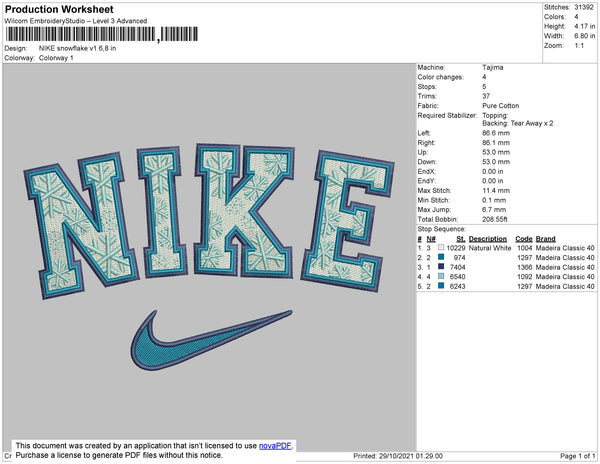Select the 'Page 1 of 1' footer text
Image resolution: width=600 pixels, height=464 pixels.
click(x=578, y=456)
